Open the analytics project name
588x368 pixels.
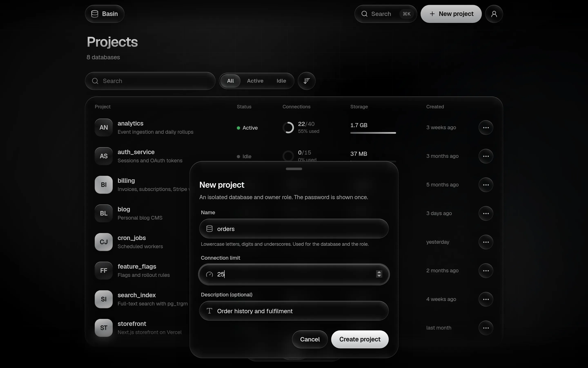pos(130,123)
